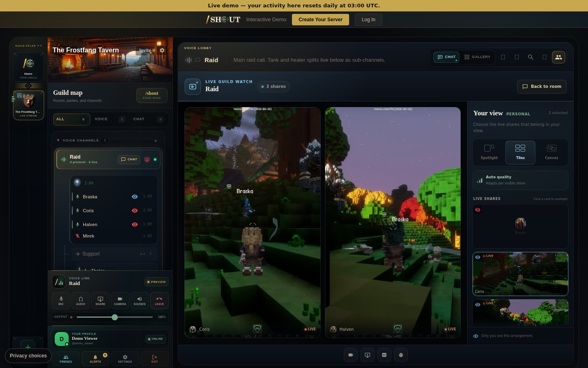Toggle the Mic mute control
The width and height of the screenshot is (588, 368).
61,301
